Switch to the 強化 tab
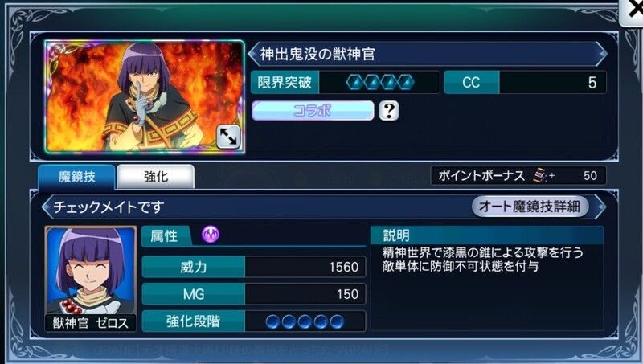Viewport: 643px width, 364px height. point(155,177)
